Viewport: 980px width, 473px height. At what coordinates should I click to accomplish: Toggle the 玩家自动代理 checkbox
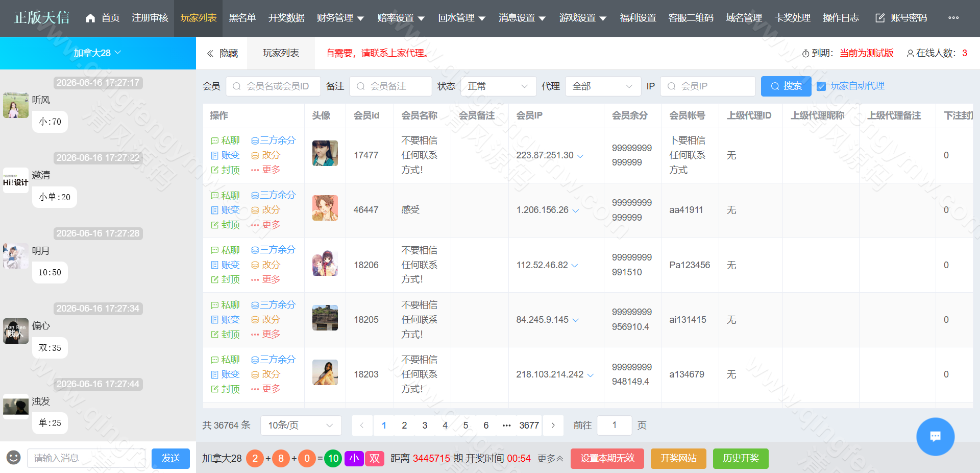coord(821,86)
